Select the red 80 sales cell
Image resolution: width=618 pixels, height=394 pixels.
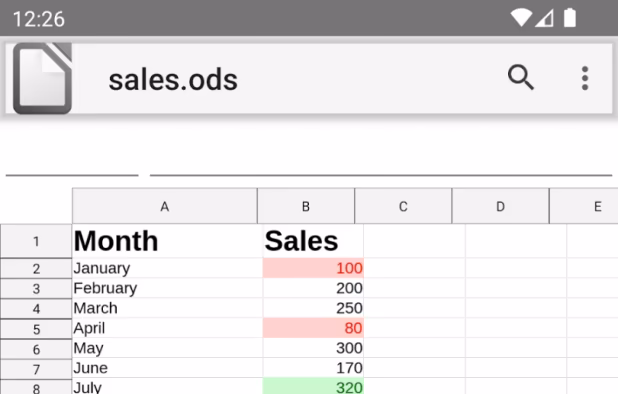tap(313, 328)
